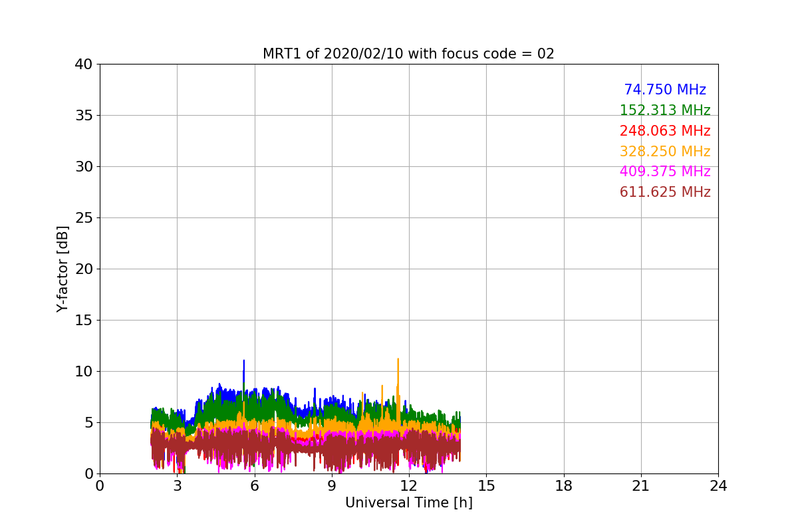Select the orange 328.250 MHz legend label

pos(665,152)
